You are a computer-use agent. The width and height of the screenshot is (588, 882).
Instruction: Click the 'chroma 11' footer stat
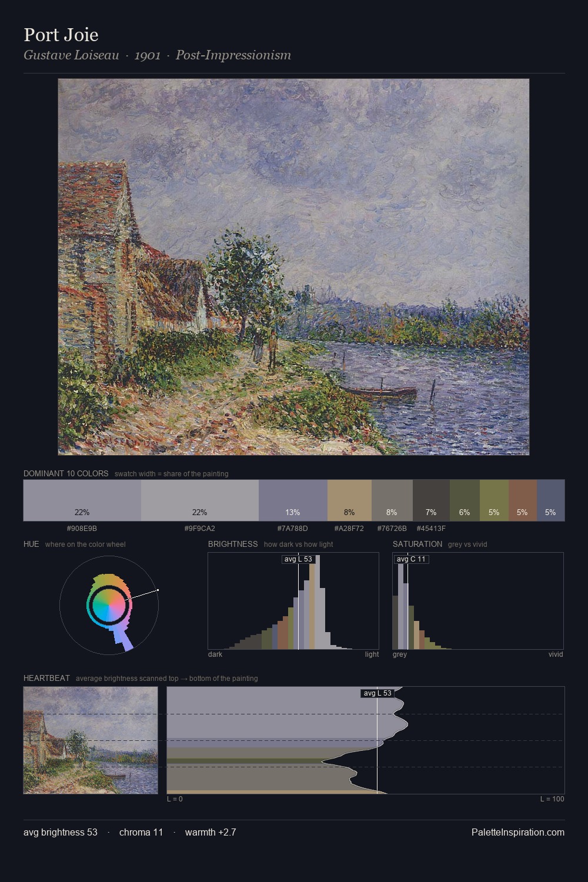pyautogui.click(x=141, y=832)
